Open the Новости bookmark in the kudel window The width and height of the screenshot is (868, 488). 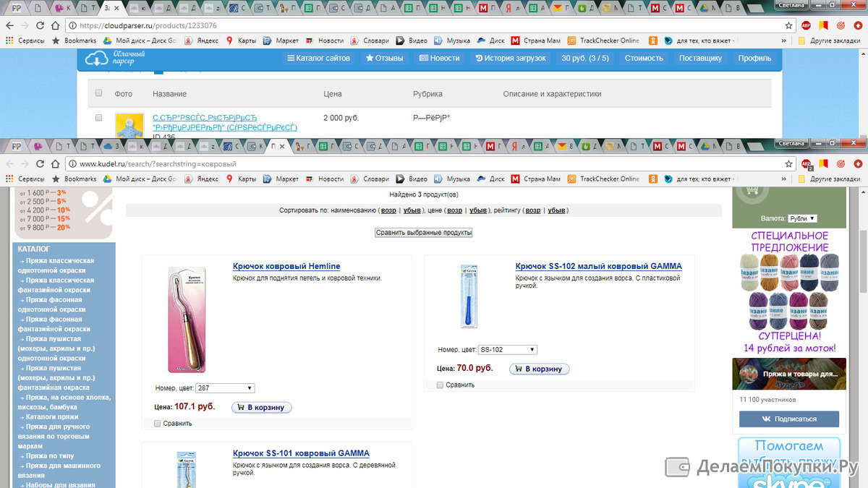tap(325, 179)
